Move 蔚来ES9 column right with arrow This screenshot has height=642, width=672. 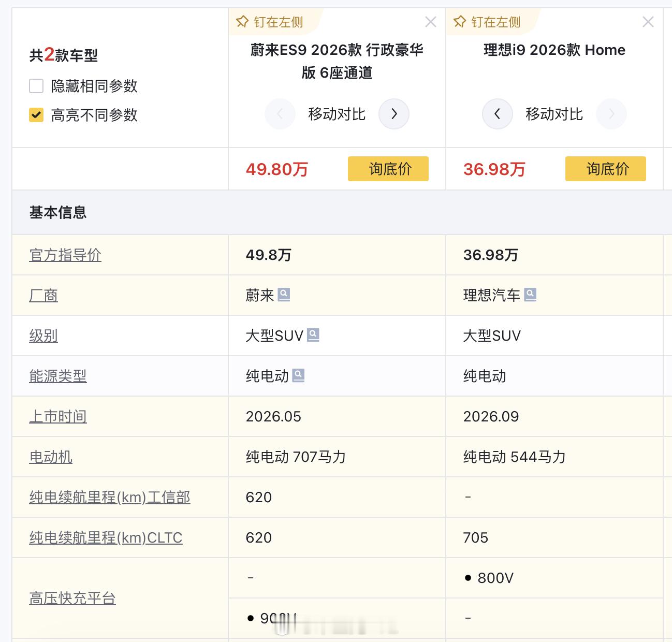tap(394, 114)
